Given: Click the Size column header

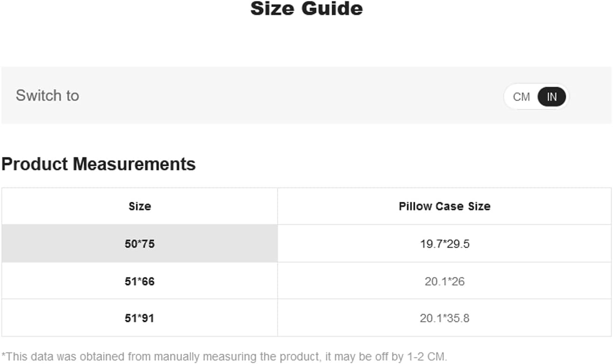Looking at the screenshot, I should (x=140, y=206).
